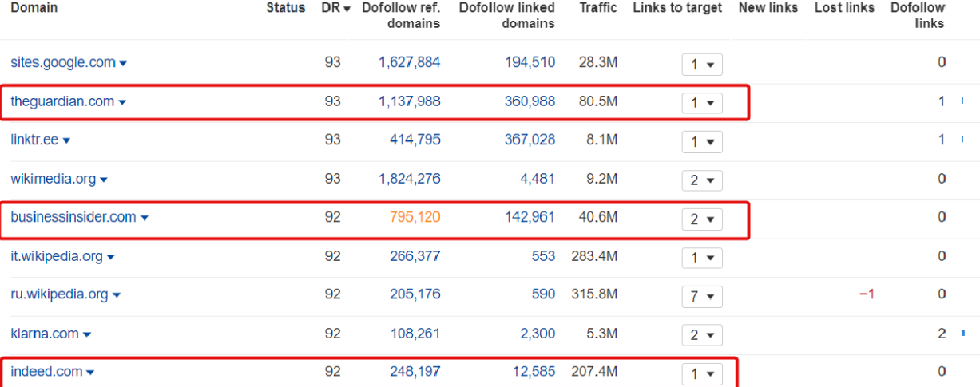Image resolution: width=980 pixels, height=387 pixels.
Task: Click the caret next to klarna.com
Action: pos(87,335)
